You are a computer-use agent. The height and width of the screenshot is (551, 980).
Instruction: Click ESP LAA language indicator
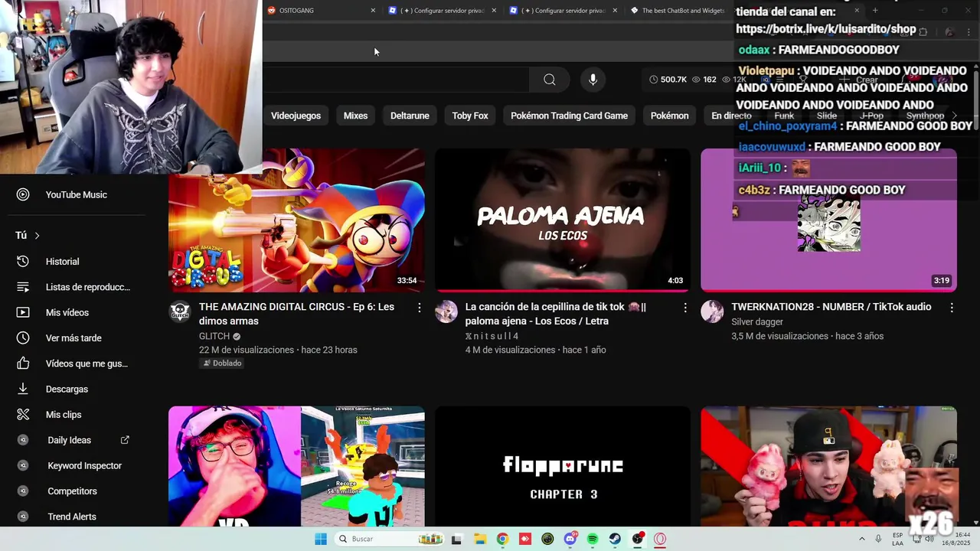[897, 539]
